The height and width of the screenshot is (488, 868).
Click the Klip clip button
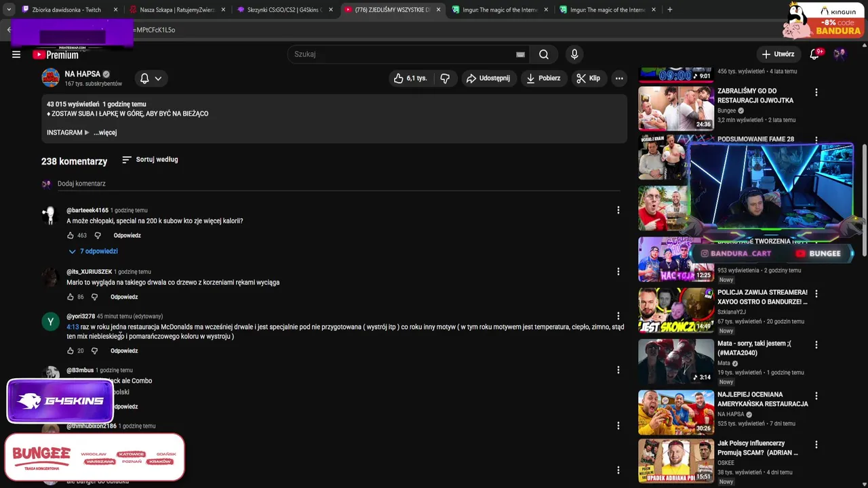tap(588, 79)
